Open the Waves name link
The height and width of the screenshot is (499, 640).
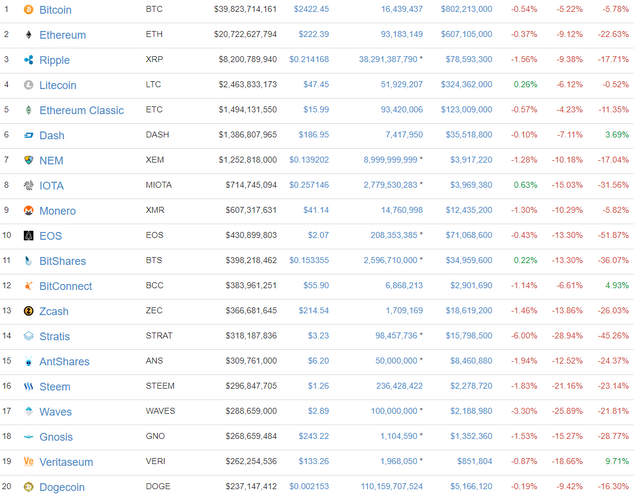point(56,412)
